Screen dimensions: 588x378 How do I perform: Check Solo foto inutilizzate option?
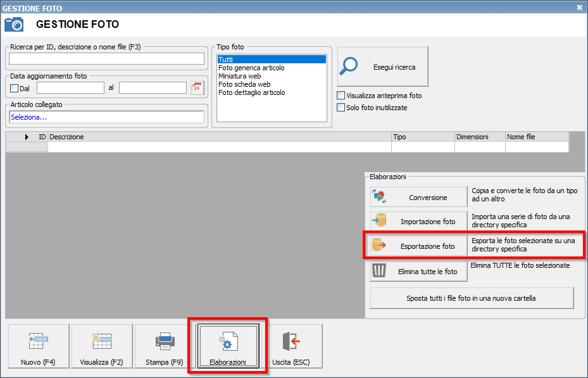pyautogui.click(x=341, y=108)
